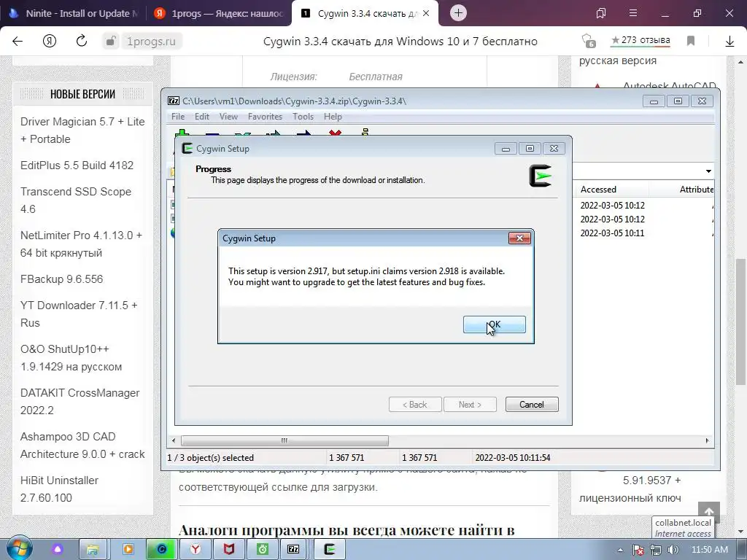
Task: Open the browser downloads panel
Action: point(729,42)
